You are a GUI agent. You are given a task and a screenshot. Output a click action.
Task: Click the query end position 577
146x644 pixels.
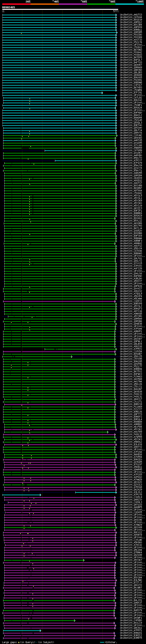point(115,11)
